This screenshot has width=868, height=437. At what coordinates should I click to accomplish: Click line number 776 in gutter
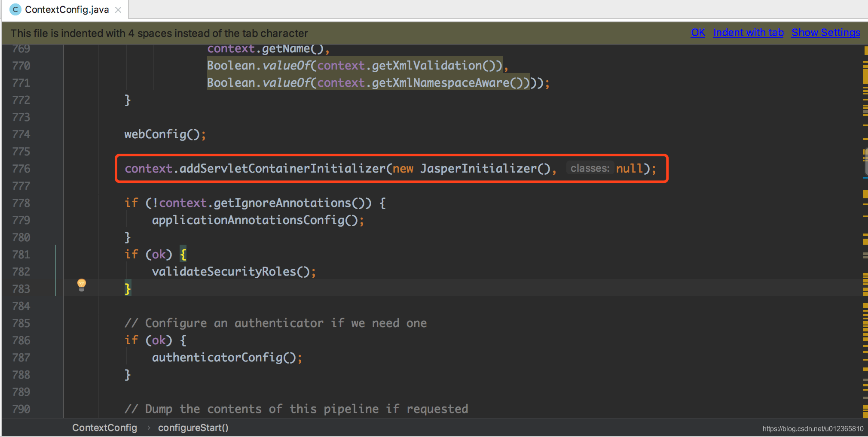tap(21, 169)
